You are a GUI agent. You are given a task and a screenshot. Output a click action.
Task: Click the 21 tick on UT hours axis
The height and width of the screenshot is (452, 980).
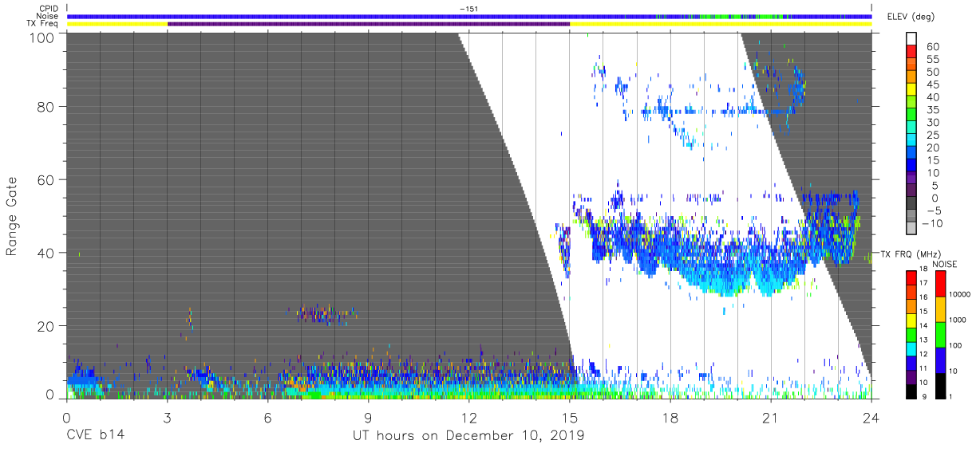pos(770,418)
